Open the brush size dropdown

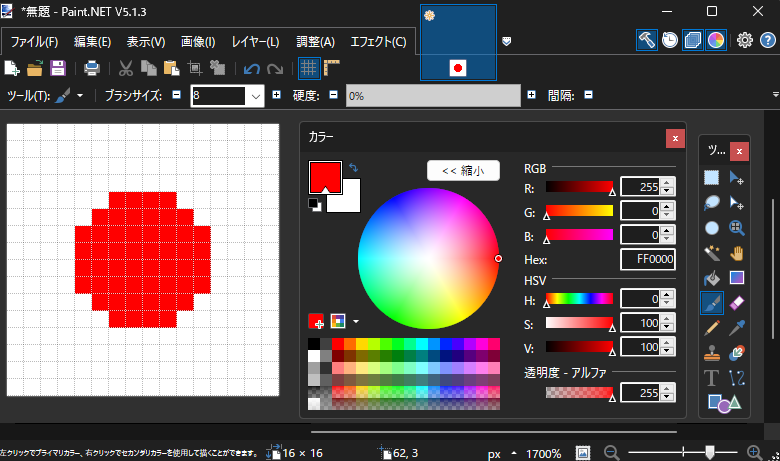(x=255, y=96)
